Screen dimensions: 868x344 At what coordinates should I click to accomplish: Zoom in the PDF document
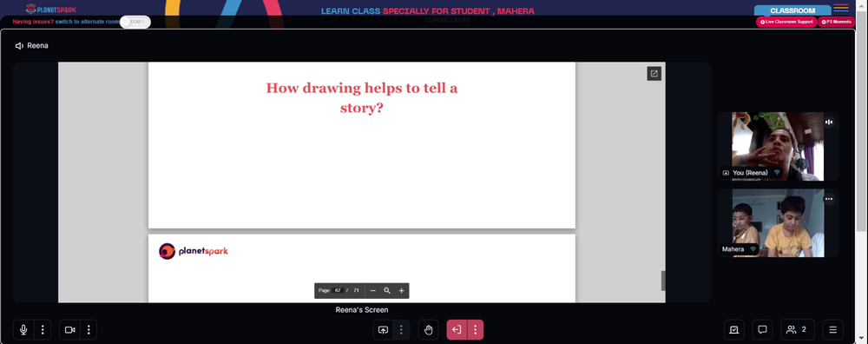401,290
